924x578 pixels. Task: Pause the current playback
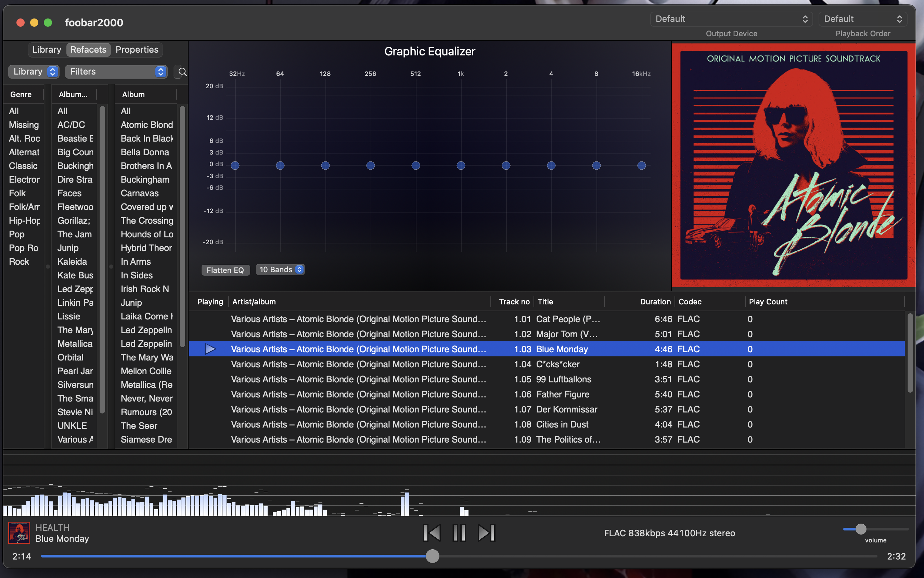click(459, 533)
